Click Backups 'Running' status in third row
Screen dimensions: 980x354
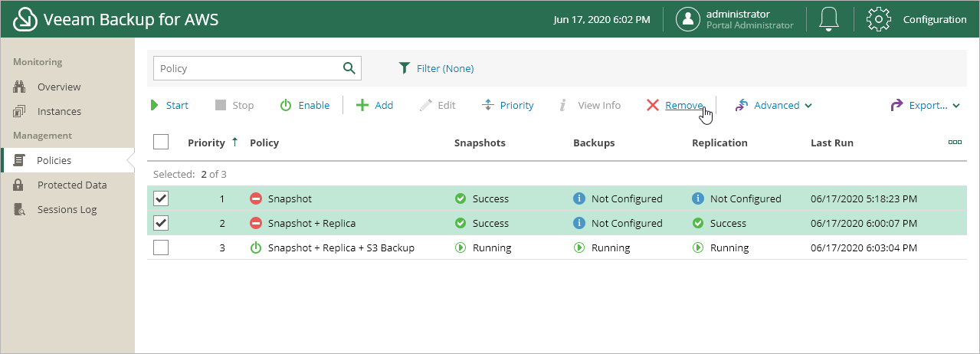pos(611,247)
